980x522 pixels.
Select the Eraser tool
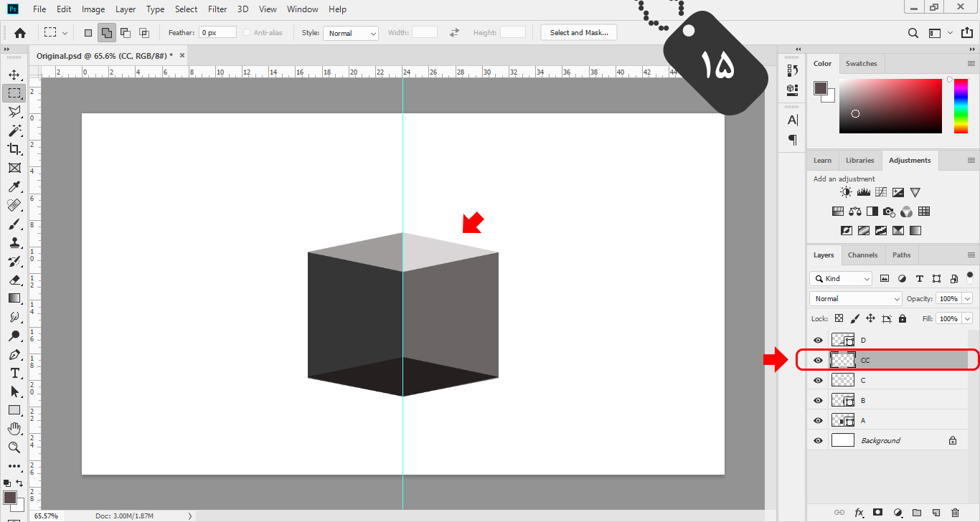(x=14, y=280)
